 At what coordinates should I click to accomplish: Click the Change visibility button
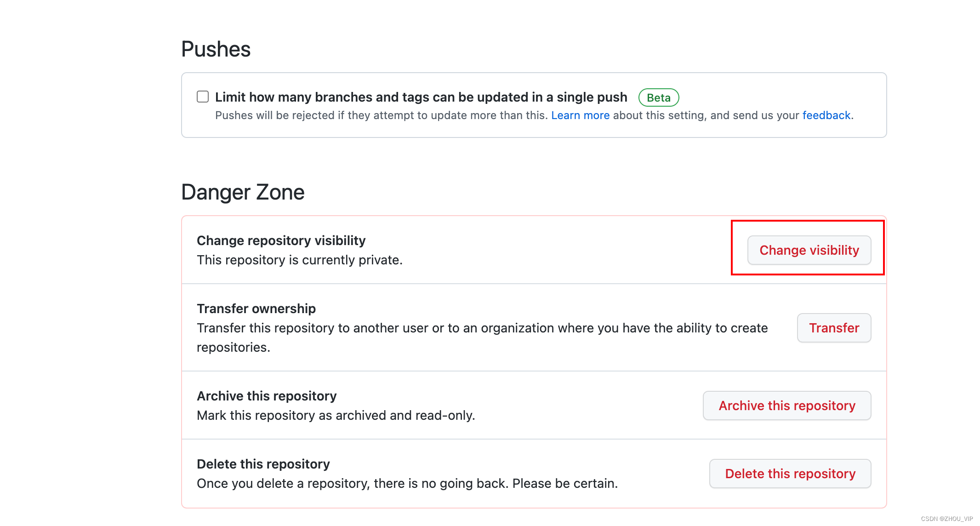click(x=809, y=250)
